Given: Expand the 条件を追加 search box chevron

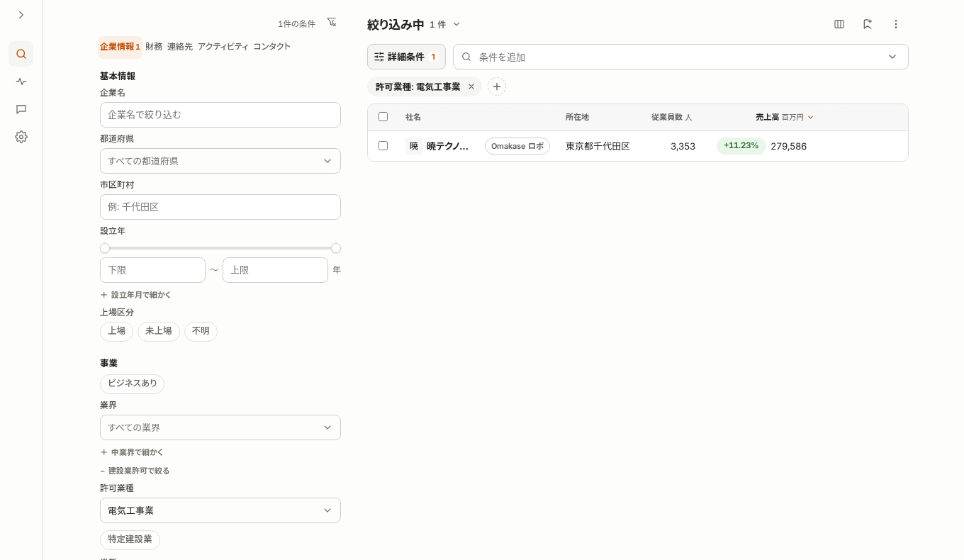Looking at the screenshot, I should 892,57.
